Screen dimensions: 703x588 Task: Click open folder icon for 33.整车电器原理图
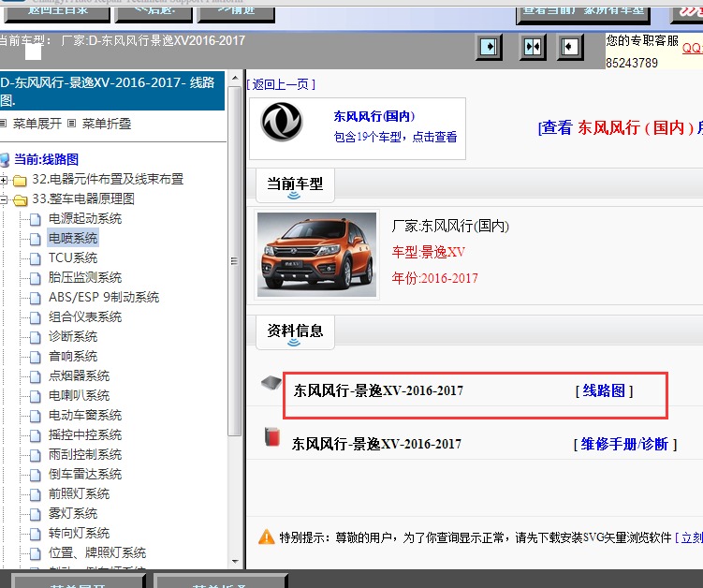point(20,200)
